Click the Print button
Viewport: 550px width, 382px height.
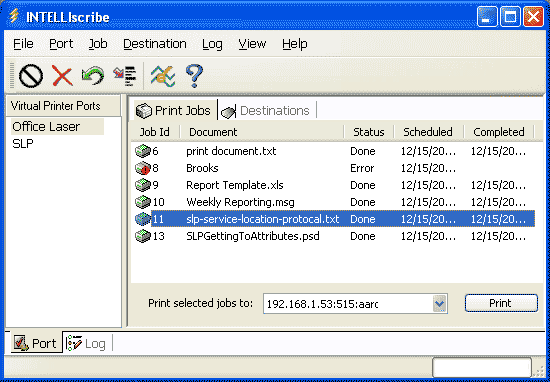click(x=501, y=303)
